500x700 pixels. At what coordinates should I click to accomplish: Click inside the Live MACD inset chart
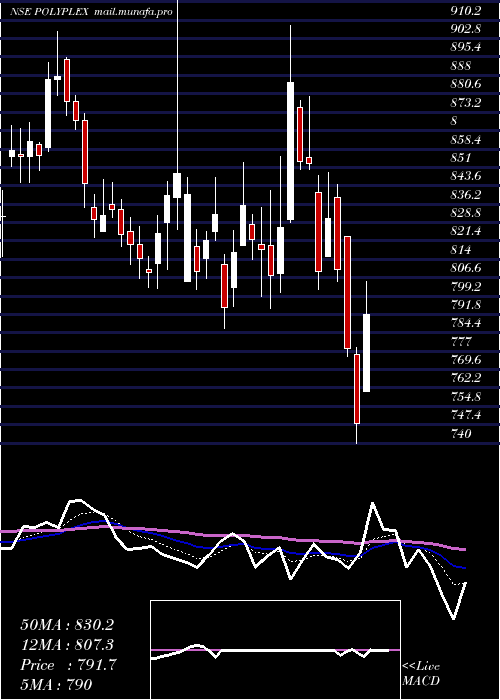point(275,650)
